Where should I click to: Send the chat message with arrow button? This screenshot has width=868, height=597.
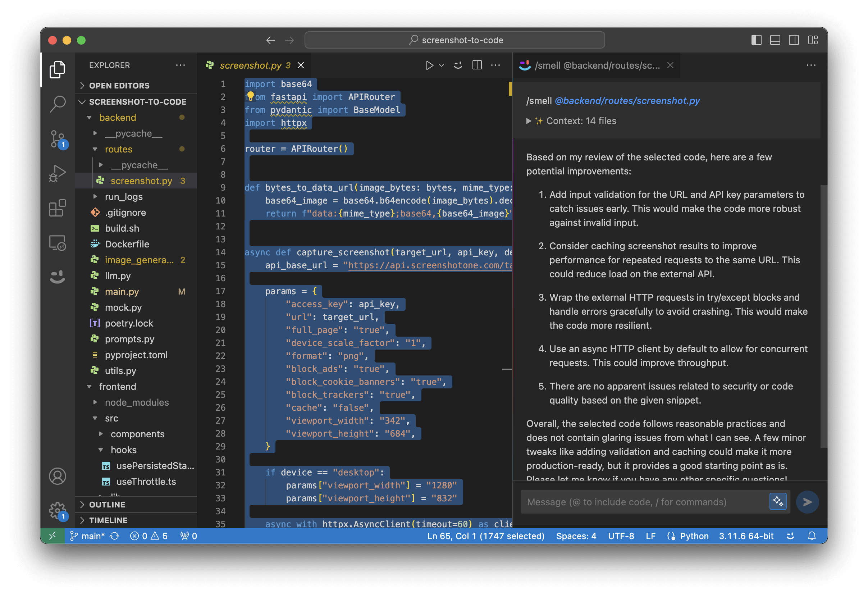[808, 502]
